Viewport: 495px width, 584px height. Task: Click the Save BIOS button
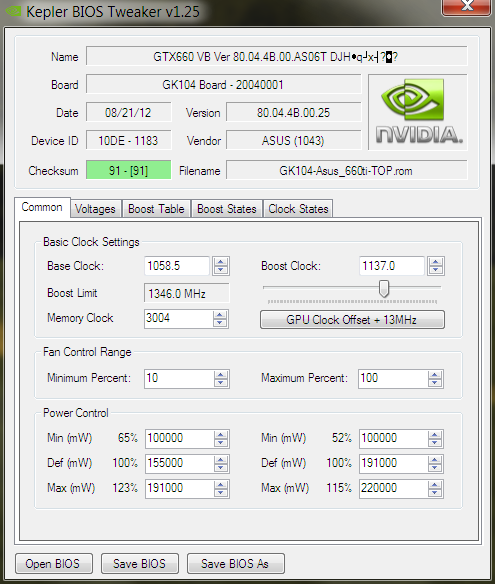140,564
